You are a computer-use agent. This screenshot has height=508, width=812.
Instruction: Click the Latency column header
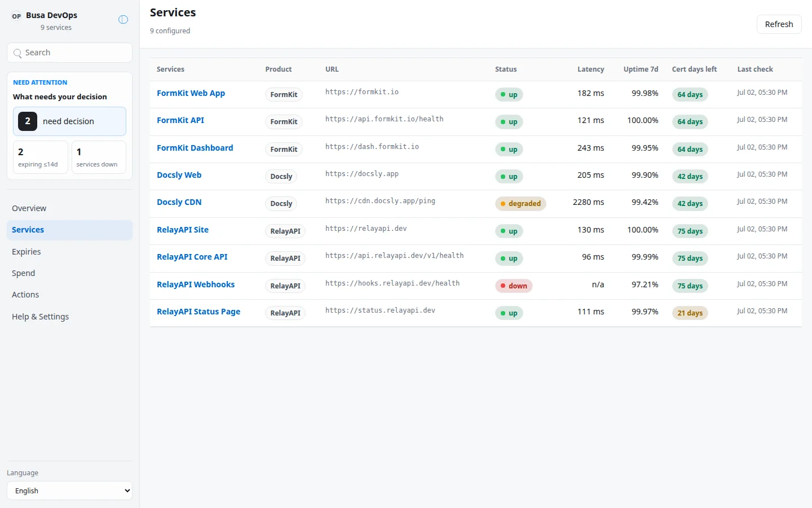point(590,69)
